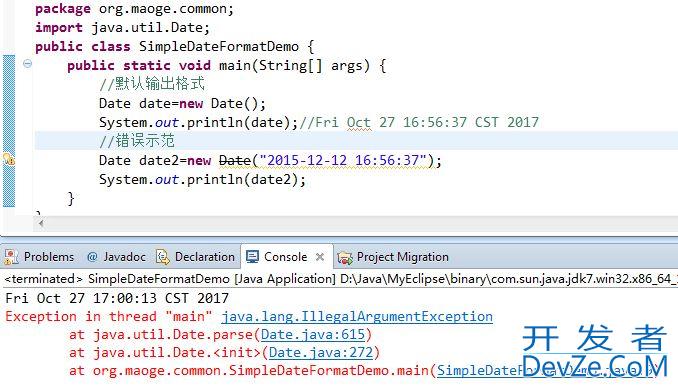Open the Date.java:272 stack trace link
Image resolution: width=678 pixels, height=388 pixels.
coord(321,353)
